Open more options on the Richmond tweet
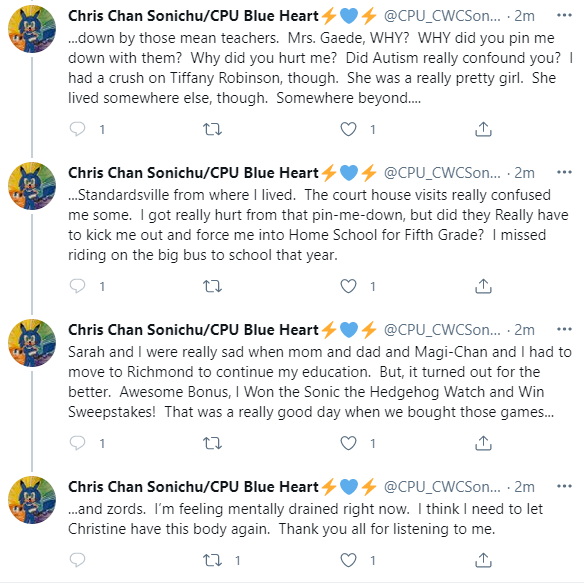The width and height of the screenshot is (584, 587). [x=564, y=329]
